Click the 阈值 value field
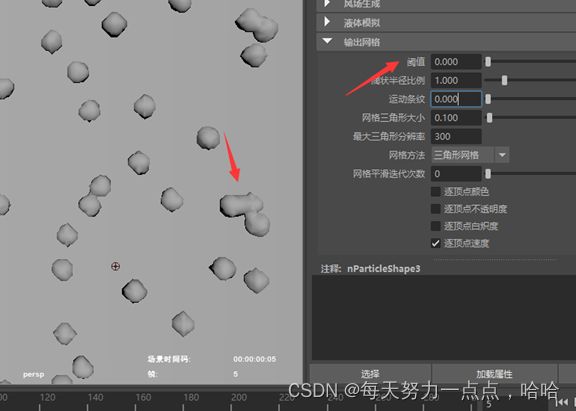Image resolution: width=576 pixels, height=411 pixels. tap(456, 62)
